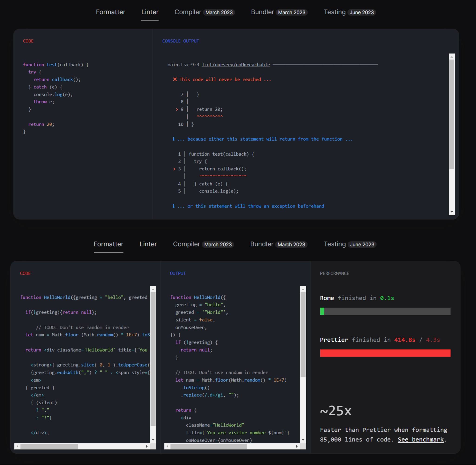Screen dimensions: 476x465
Task: Click OUTPUT panel vertical scrollbar thumb
Action: [x=303, y=335]
